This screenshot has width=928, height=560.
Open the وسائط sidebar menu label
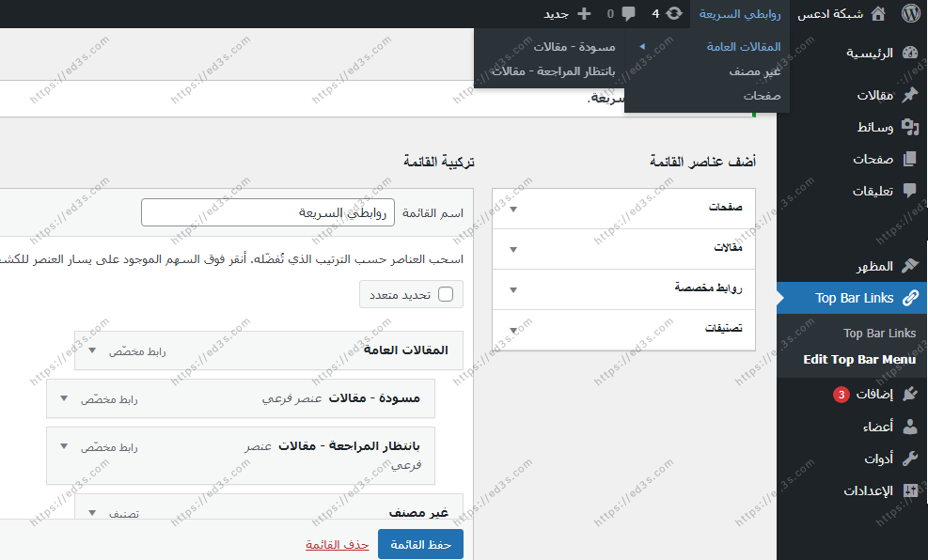tap(875, 127)
